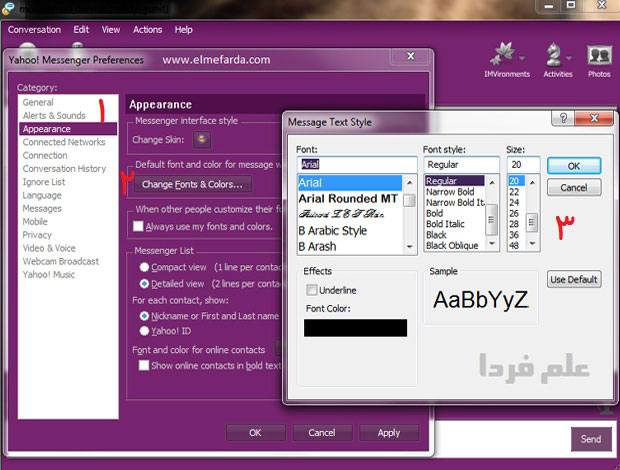Choose the Yahoo! ID radio option

pyautogui.click(x=146, y=330)
